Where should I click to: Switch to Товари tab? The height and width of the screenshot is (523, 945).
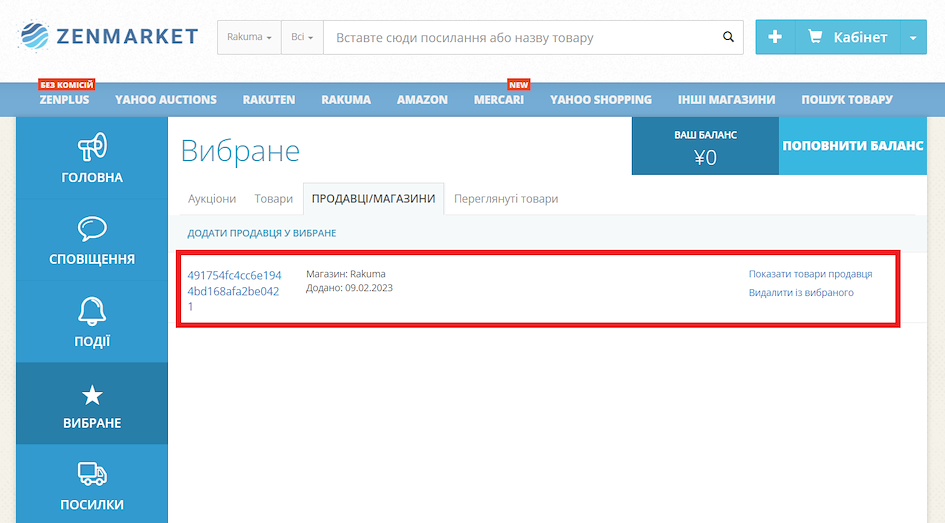pos(273,198)
